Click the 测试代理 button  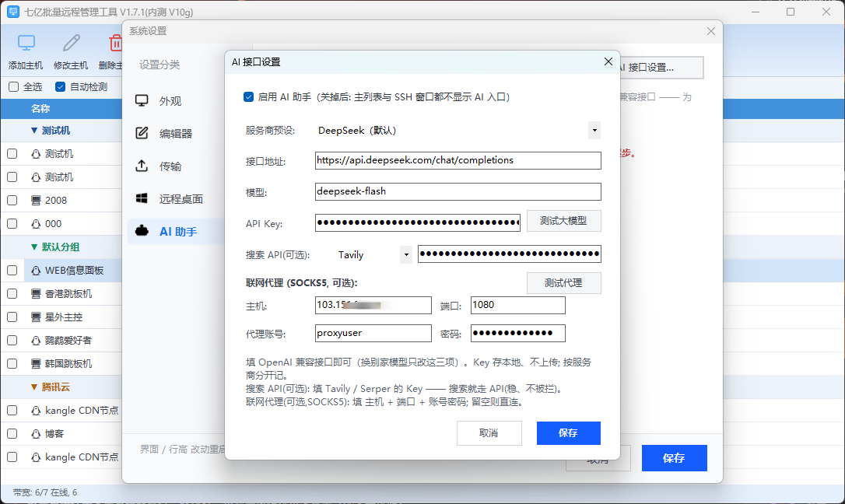click(563, 283)
